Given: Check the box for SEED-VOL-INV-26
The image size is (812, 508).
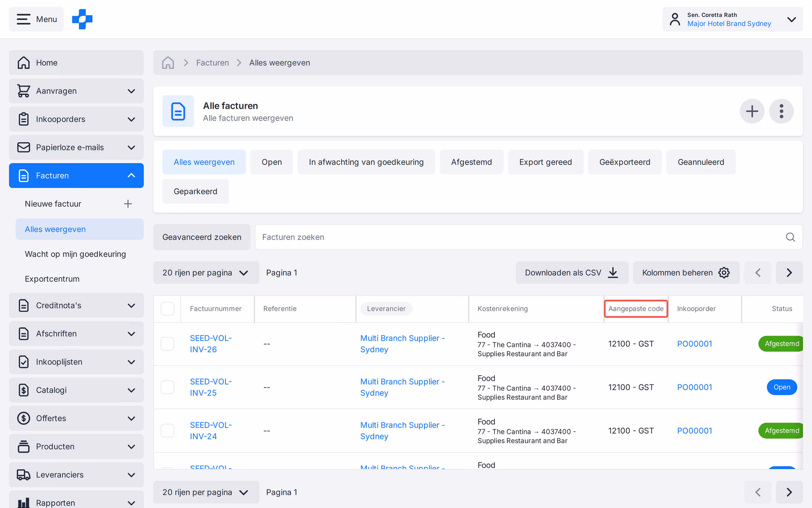Looking at the screenshot, I should [167, 344].
